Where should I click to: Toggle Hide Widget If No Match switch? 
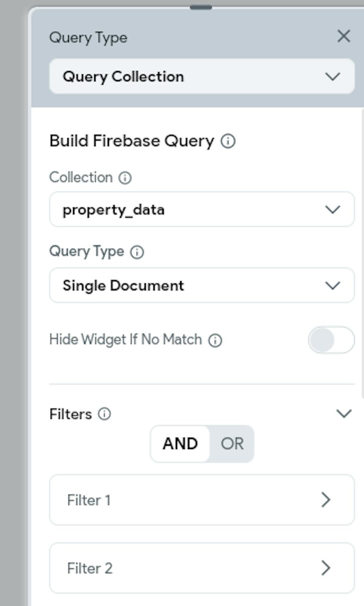tap(331, 340)
